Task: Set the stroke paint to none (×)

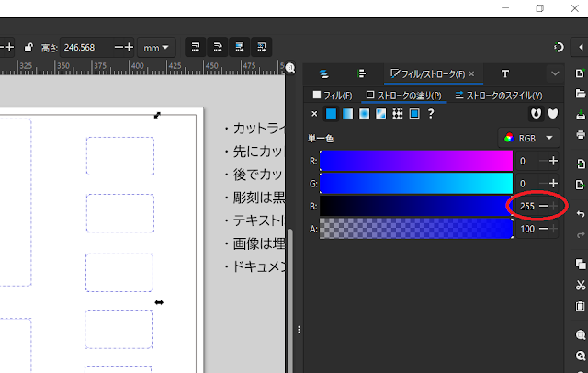Action: pyautogui.click(x=314, y=114)
